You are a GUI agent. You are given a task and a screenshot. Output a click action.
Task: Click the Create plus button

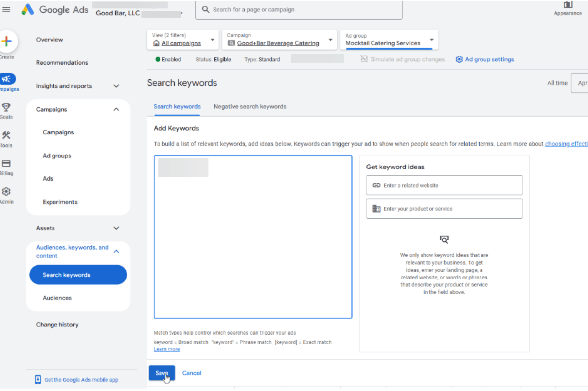tap(7, 42)
